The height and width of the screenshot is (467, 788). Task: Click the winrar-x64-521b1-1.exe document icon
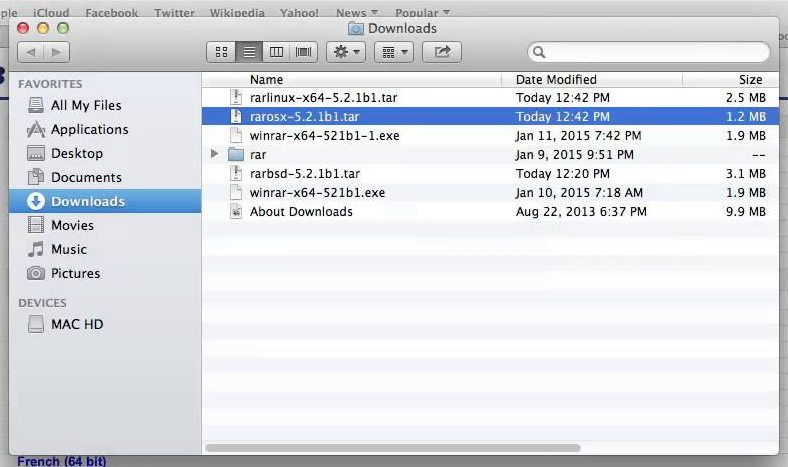[236, 135]
